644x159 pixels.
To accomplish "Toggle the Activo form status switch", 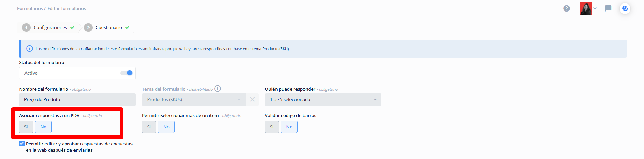I will (x=126, y=73).
